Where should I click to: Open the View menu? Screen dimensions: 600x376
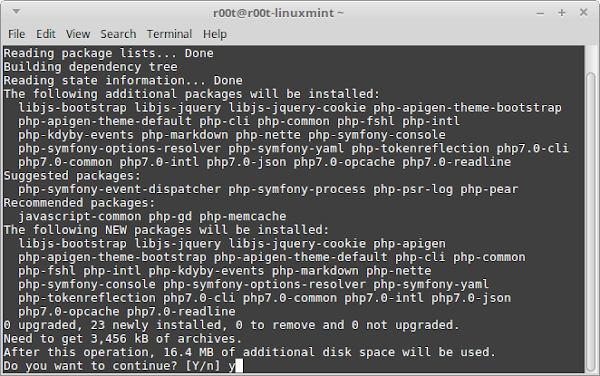click(x=78, y=34)
